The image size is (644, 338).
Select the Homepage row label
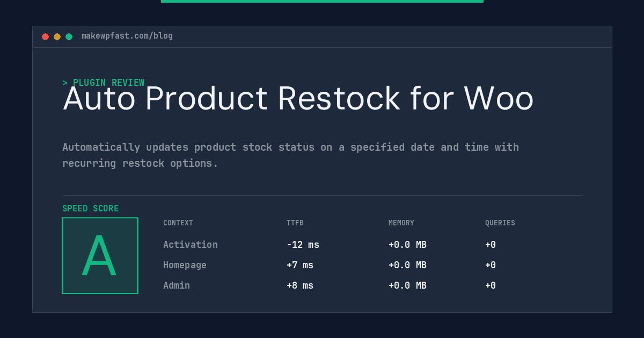[x=185, y=265]
